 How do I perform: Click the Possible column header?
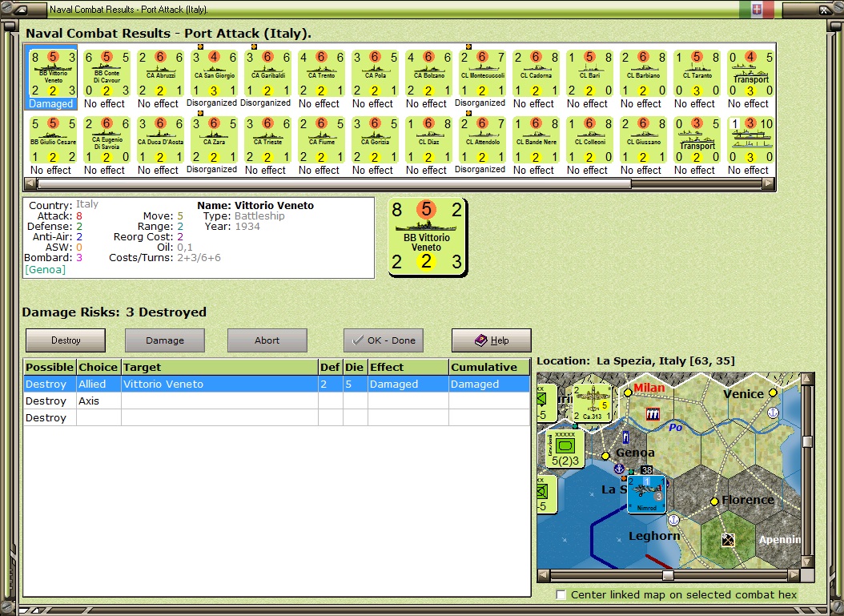click(x=50, y=367)
